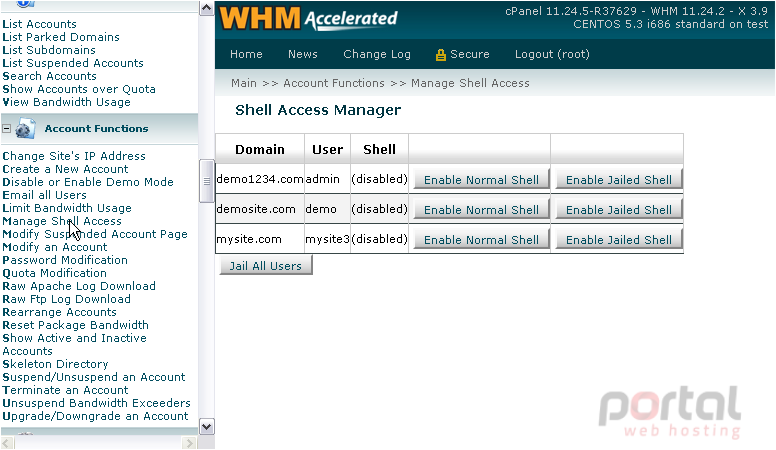Enable Jailed Shell for mysite.com
This screenshot has width=776, height=450.
[x=619, y=240]
